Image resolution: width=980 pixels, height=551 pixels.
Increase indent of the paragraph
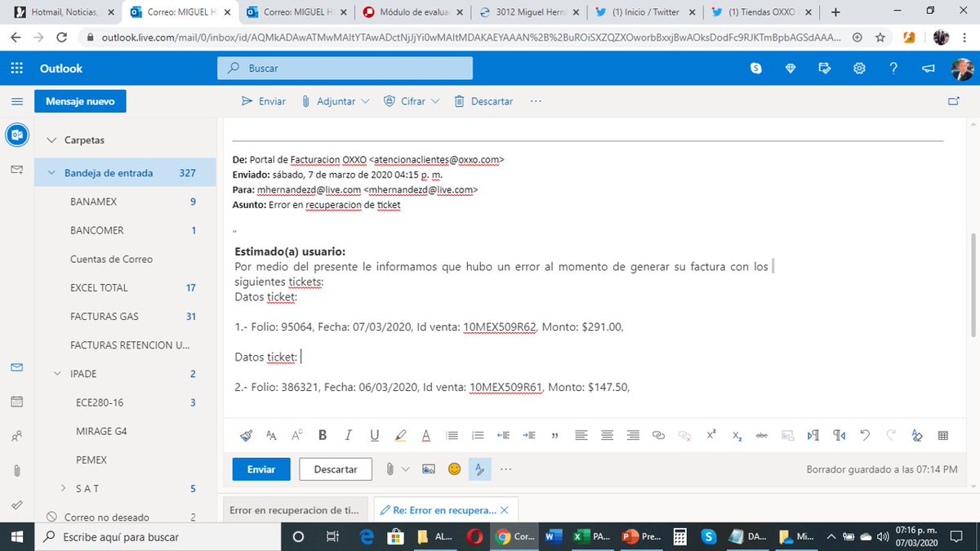tap(529, 435)
